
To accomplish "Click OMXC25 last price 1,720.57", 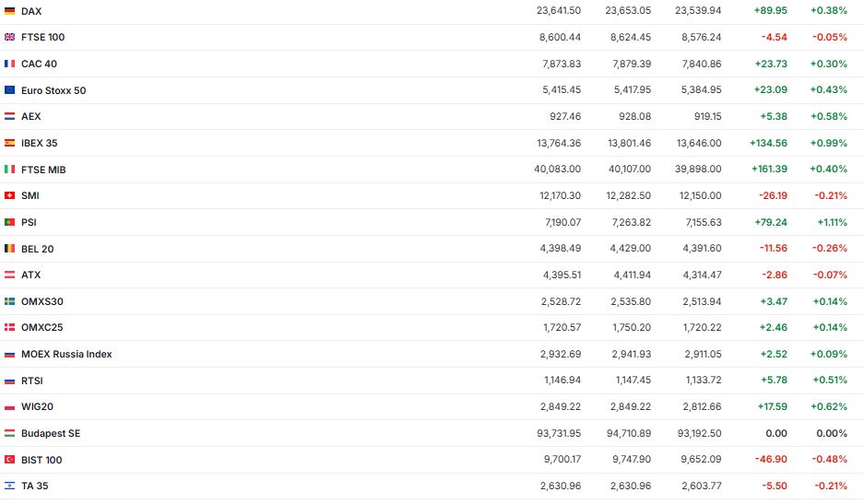I will (559, 327).
